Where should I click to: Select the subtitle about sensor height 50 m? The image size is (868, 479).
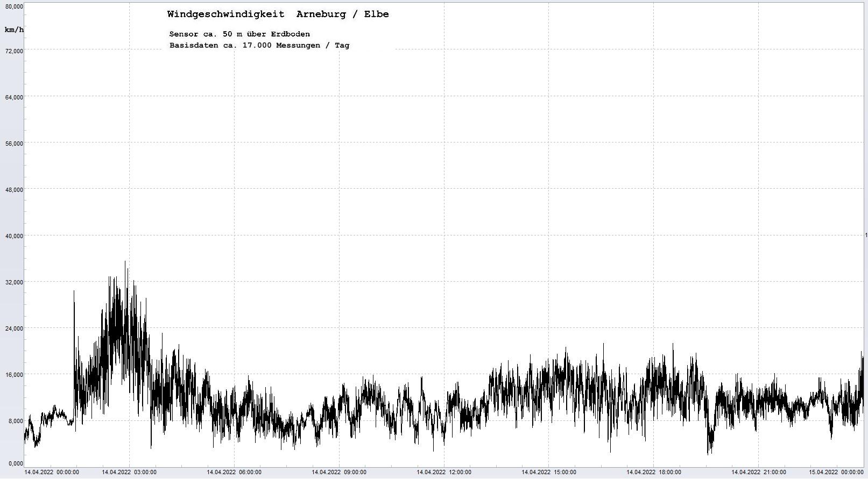coord(239,34)
